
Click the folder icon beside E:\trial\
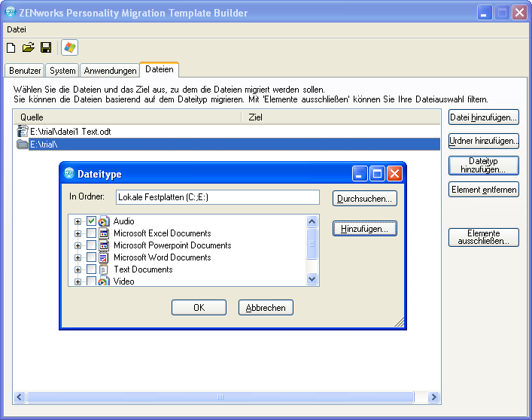click(x=23, y=145)
